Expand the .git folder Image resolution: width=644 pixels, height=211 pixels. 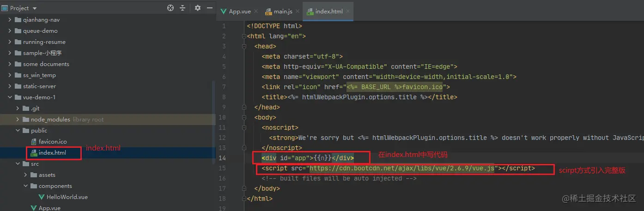(18, 109)
